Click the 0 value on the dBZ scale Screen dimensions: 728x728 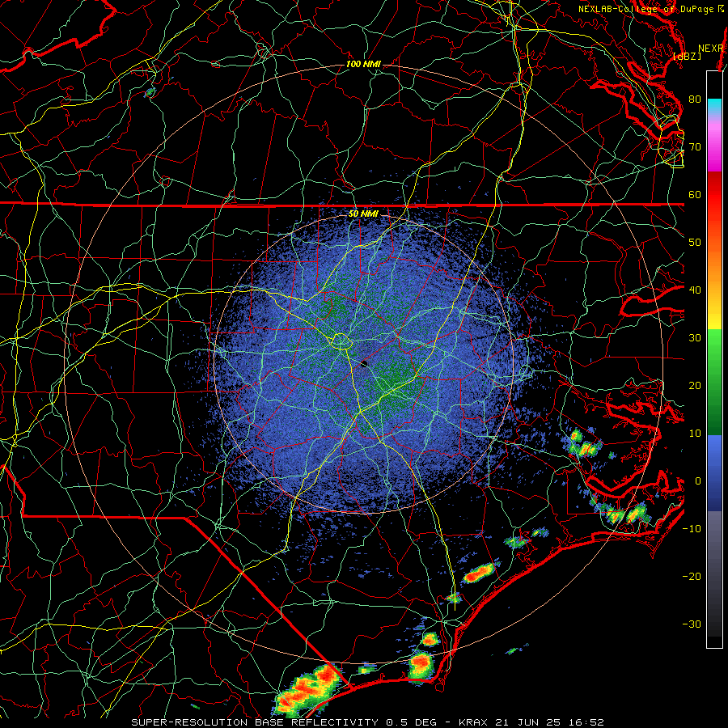tap(698, 481)
